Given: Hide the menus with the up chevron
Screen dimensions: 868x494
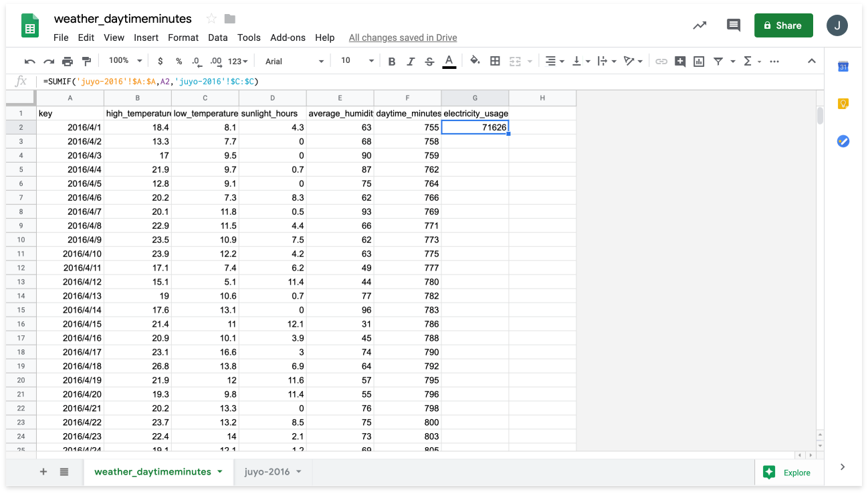Looking at the screenshot, I should [811, 61].
